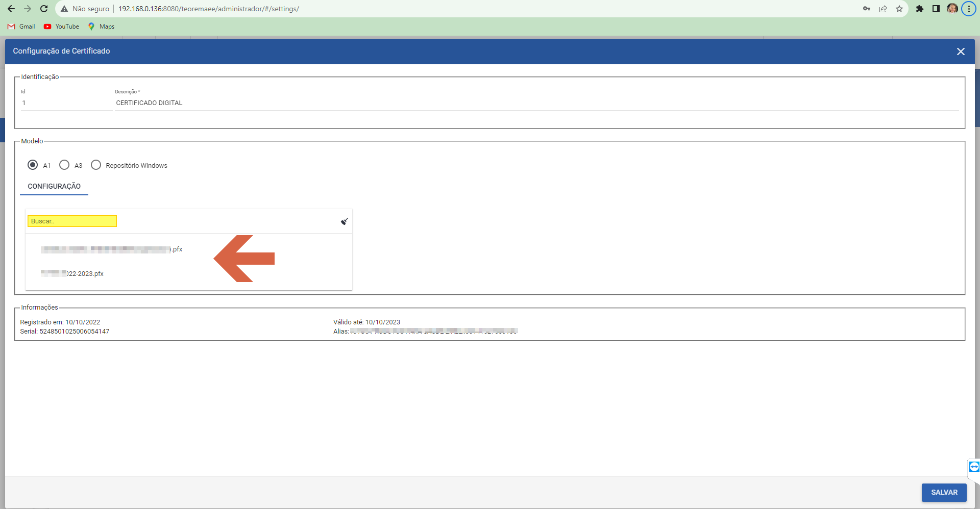
Task: Focus the Buscar search field
Action: pyautogui.click(x=72, y=221)
